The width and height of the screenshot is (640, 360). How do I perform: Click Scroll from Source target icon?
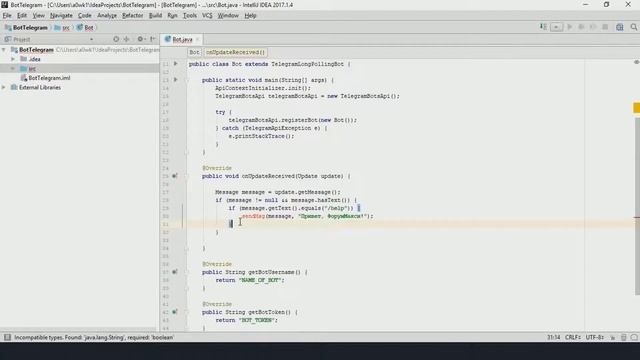pos(116,39)
